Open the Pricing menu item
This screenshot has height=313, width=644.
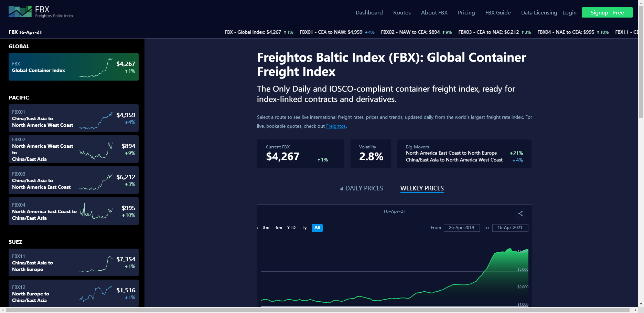(x=466, y=13)
